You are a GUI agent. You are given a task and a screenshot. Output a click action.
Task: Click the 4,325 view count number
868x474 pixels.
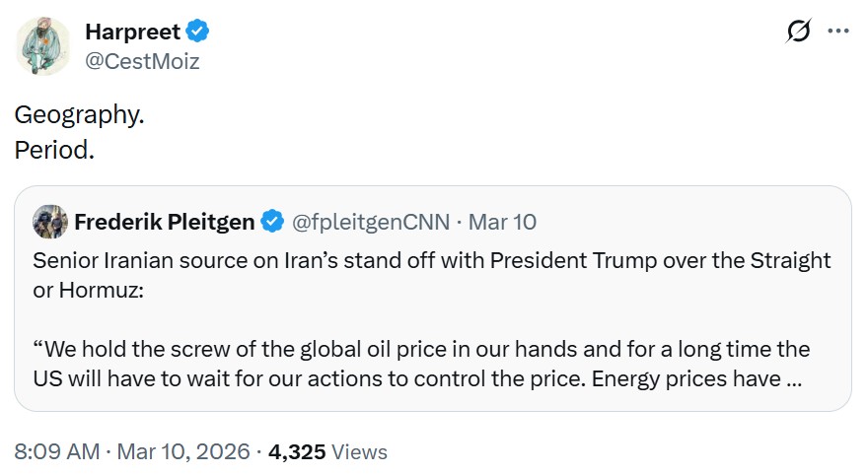[296, 451]
